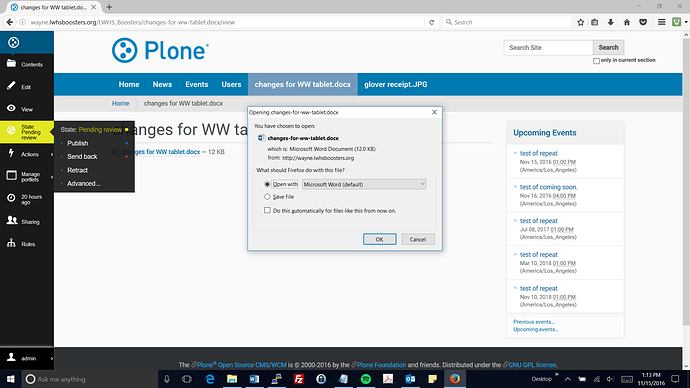The image size is (690, 388).
Task: Open Upcoming events... link
Action: point(536,329)
